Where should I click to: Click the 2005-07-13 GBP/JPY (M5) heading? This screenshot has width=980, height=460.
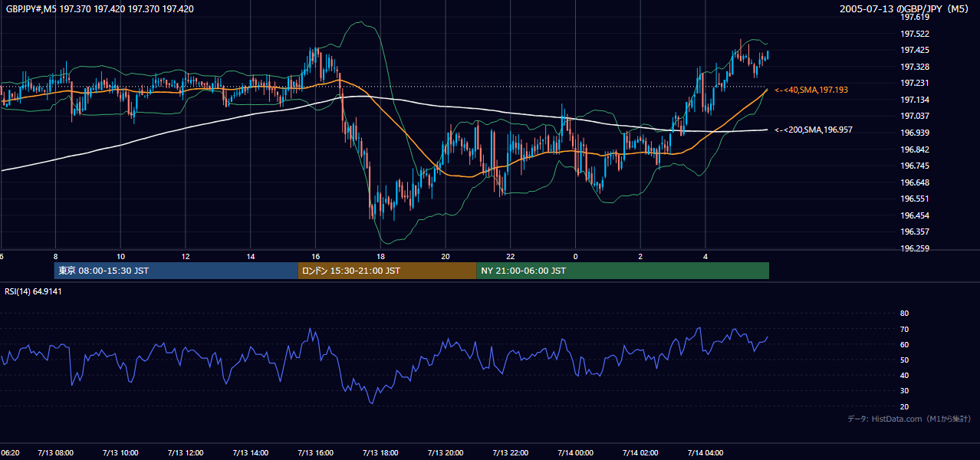pos(906,9)
